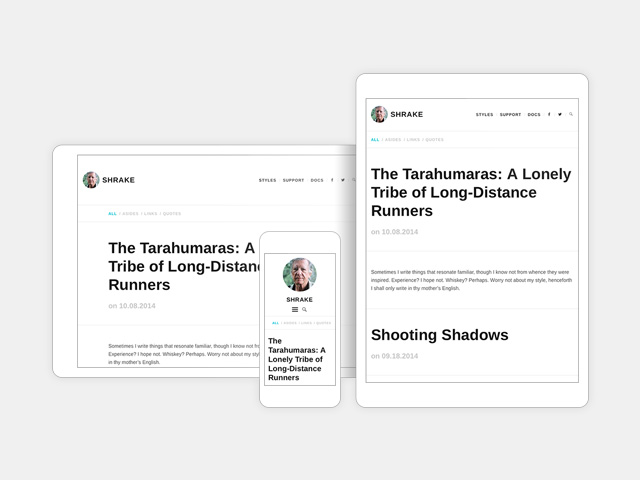Open the Shooting Shadows post

coord(439,335)
